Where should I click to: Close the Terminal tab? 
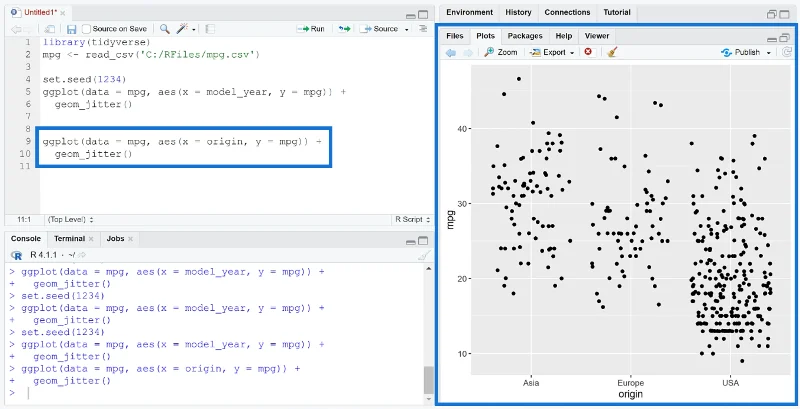tap(91, 239)
